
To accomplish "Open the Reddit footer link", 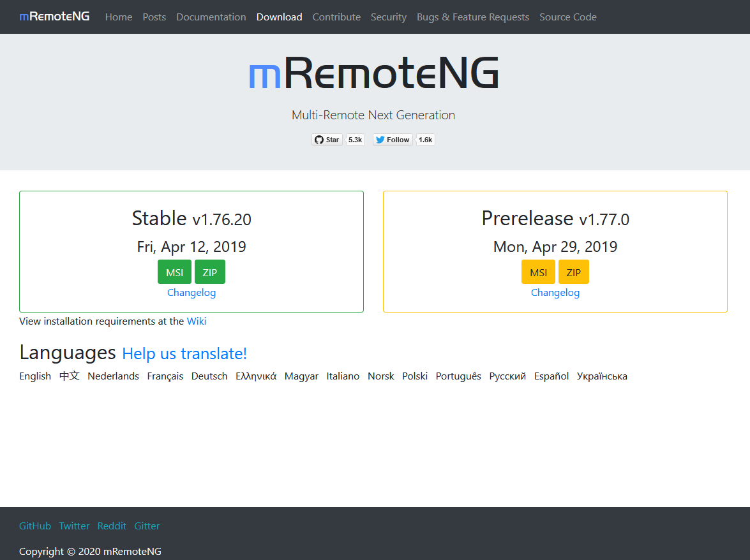I will [x=112, y=526].
